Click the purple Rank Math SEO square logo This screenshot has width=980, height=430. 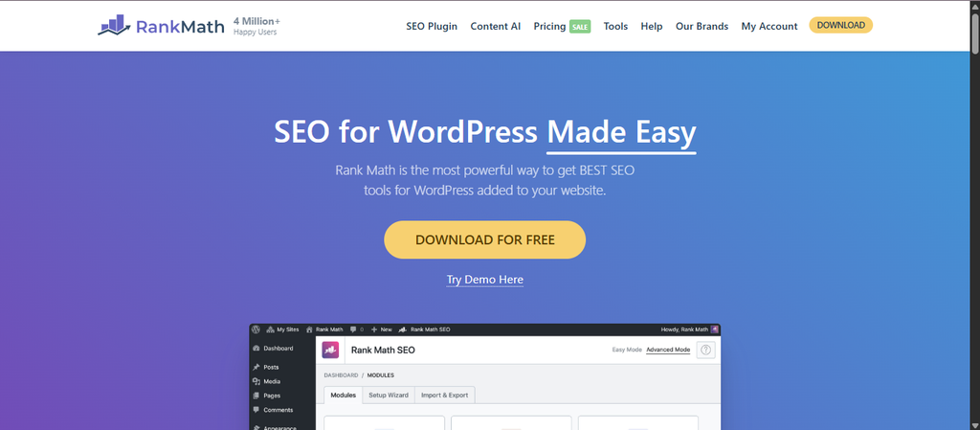pyautogui.click(x=330, y=350)
